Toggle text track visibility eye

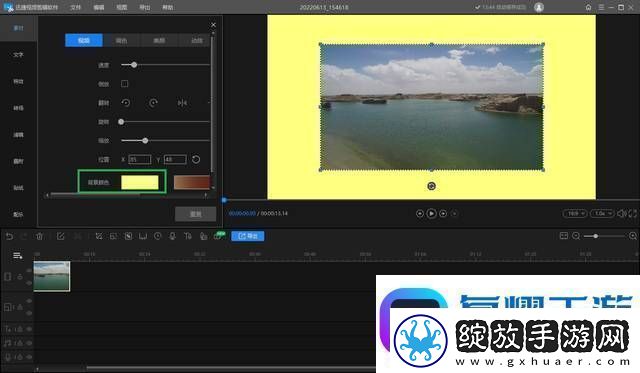pos(29,329)
